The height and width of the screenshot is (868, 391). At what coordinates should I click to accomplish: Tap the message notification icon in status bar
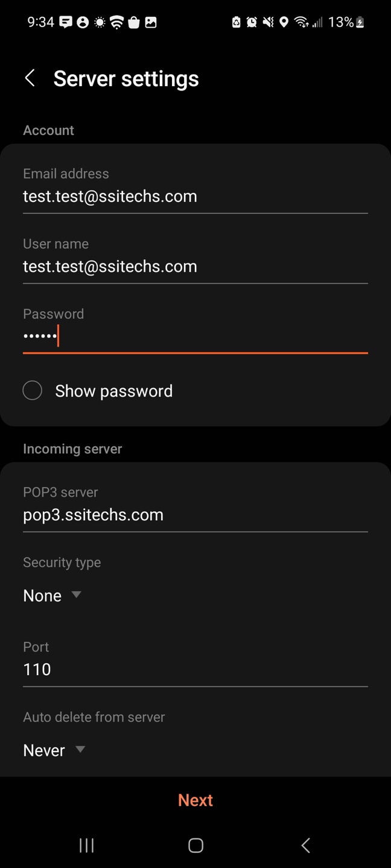[x=66, y=22]
